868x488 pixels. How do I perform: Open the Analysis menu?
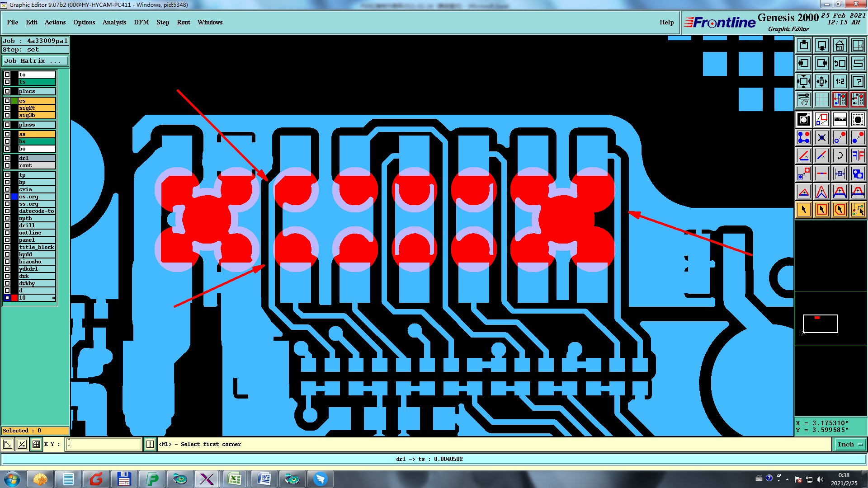coord(114,22)
